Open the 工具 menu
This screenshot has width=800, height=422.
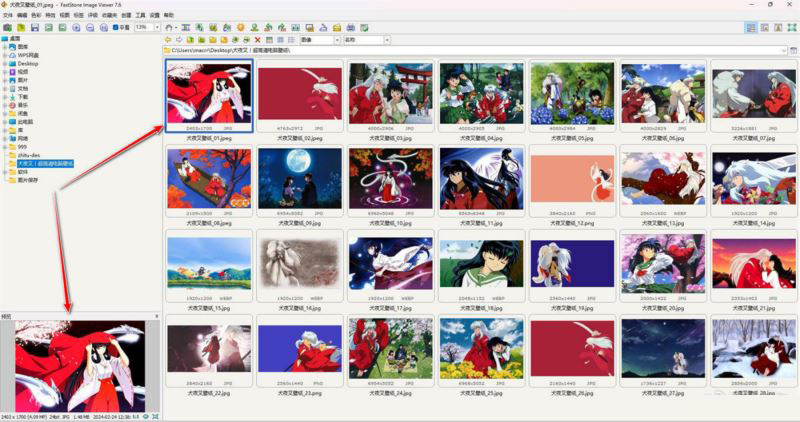coord(140,15)
